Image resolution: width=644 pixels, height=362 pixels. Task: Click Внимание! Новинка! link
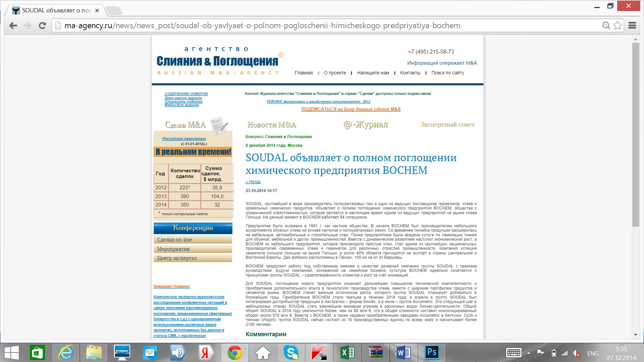pos(171,287)
